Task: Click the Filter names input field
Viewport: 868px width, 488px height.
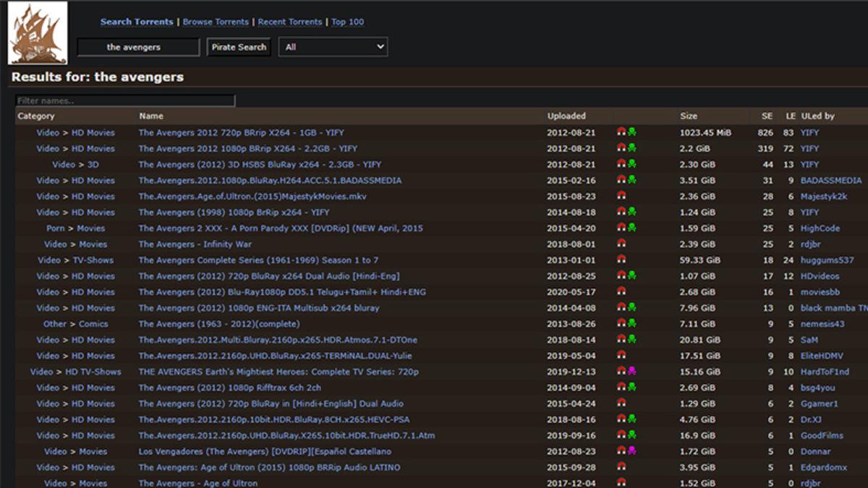Action: click(x=125, y=100)
